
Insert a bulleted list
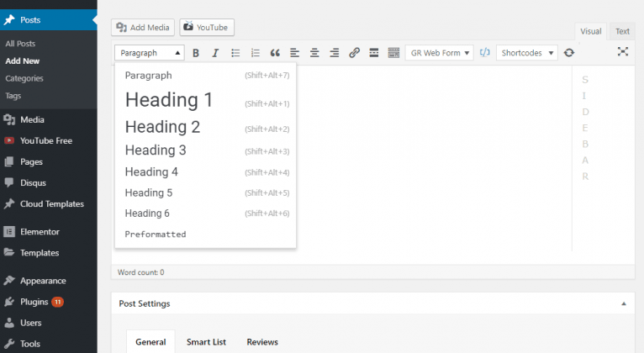(235, 53)
